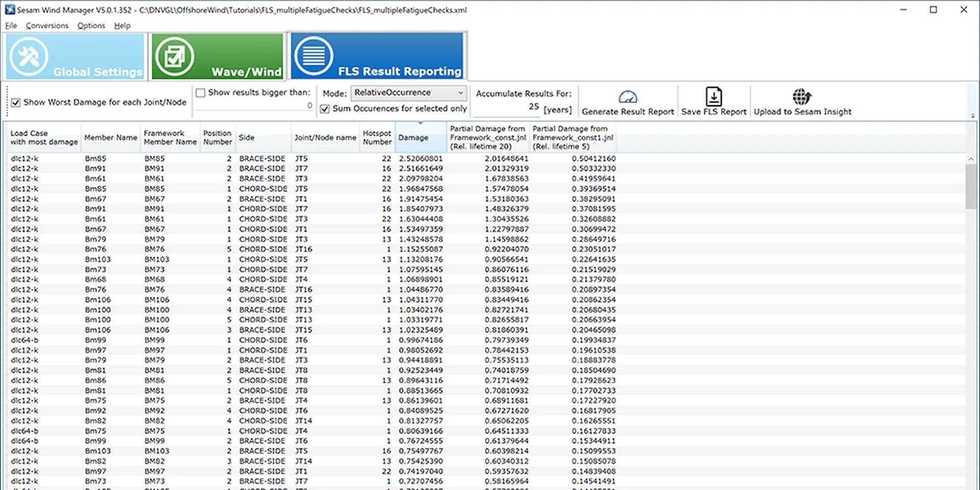Viewport: 980px width, 490px height.
Task: Open the Options menu
Action: (91, 26)
